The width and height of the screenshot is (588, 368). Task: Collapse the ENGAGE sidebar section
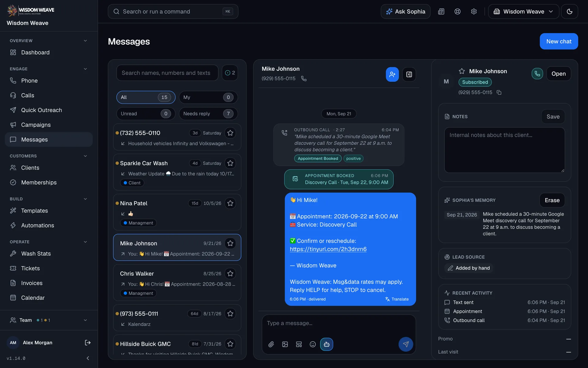(x=85, y=69)
